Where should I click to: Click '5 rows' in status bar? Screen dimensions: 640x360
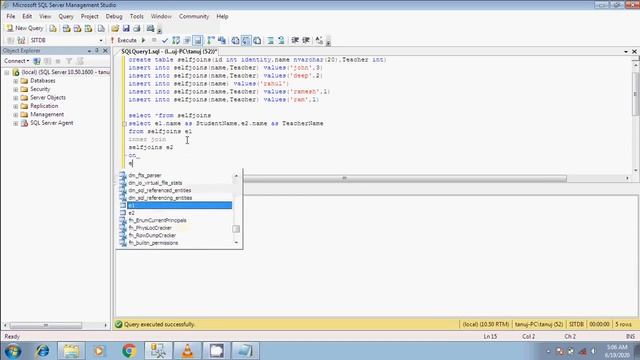pyautogui.click(x=623, y=324)
